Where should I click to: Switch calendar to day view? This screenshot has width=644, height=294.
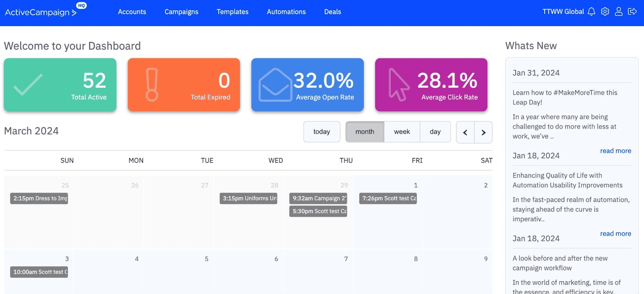pos(435,132)
